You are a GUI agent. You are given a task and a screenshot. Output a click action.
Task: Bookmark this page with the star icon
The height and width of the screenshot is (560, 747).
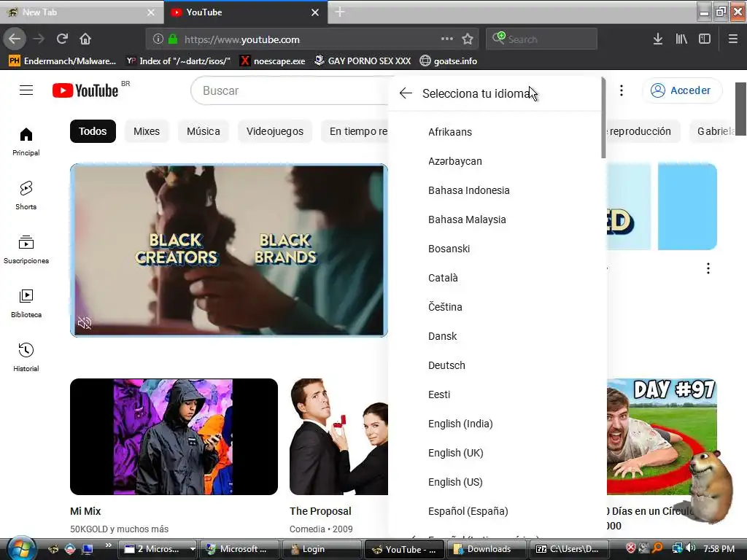(x=468, y=39)
